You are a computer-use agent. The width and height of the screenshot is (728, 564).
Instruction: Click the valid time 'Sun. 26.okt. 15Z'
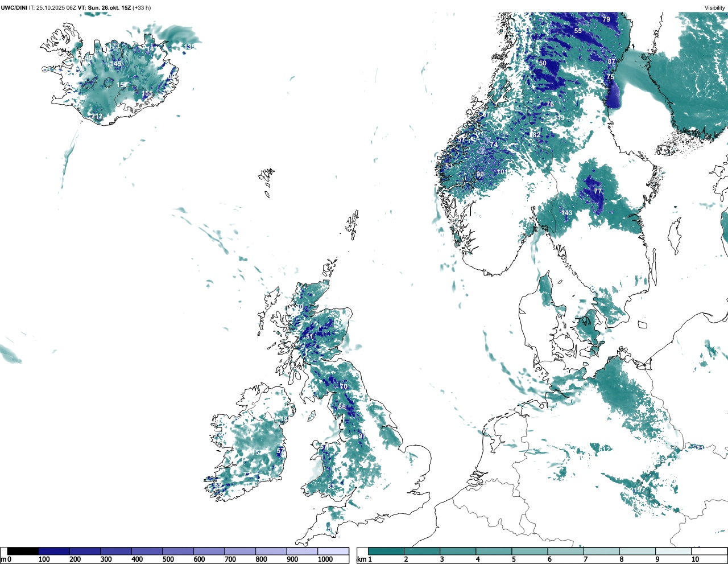click(109, 7)
